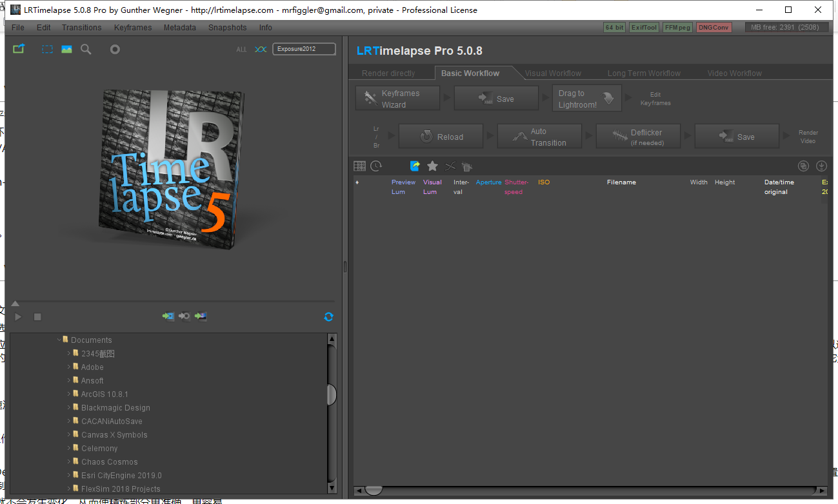Click the magnifying glass zoom icon
The height and width of the screenshot is (504, 838).
86,49
